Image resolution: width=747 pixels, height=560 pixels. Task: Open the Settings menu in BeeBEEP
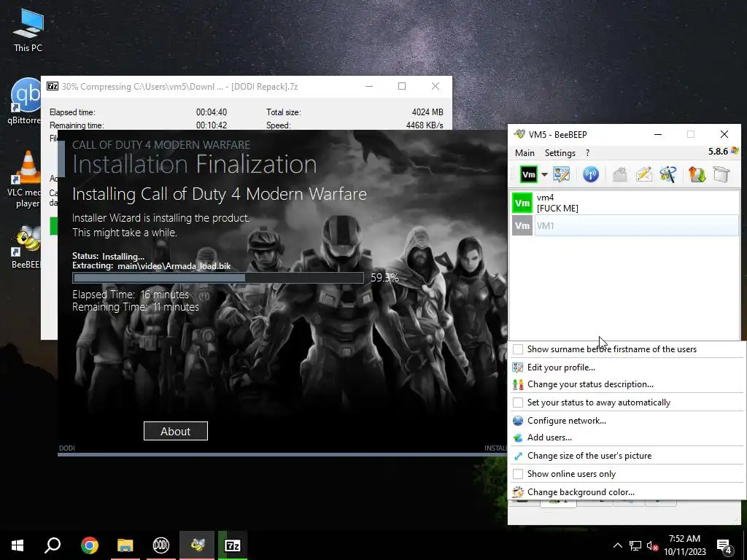pyautogui.click(x=560, y=153)
